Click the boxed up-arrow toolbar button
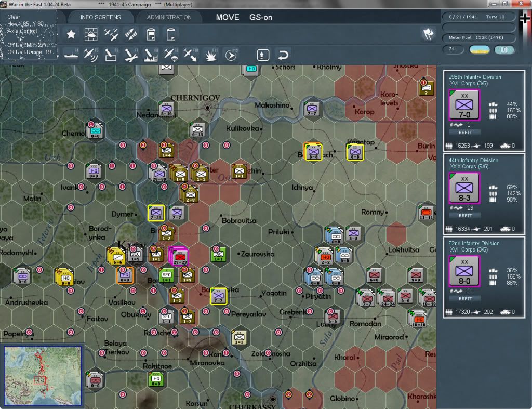Image resolution: width=532 pixels, height=409 pixels. point(263,55)
